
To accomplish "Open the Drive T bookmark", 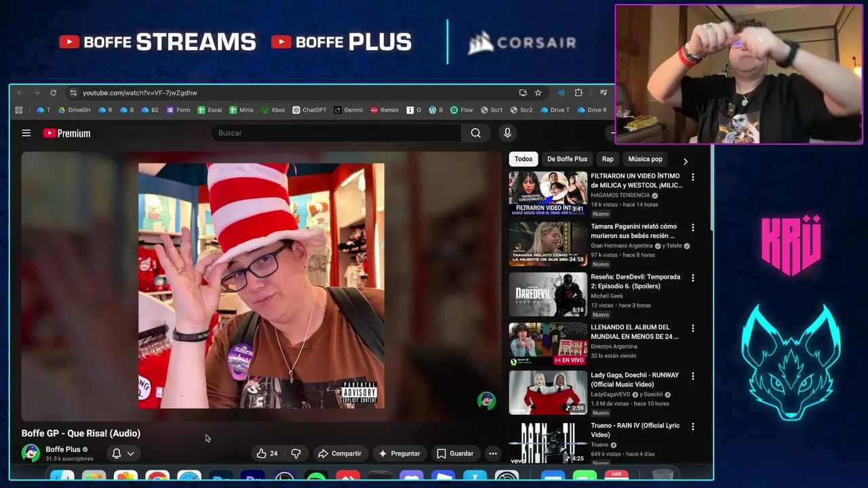I will point(555,110).
